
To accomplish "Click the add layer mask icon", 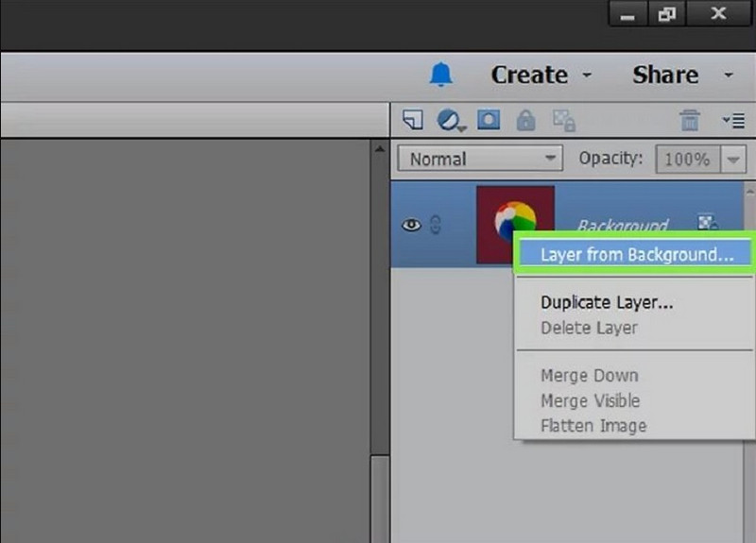I will pos(488,120).
